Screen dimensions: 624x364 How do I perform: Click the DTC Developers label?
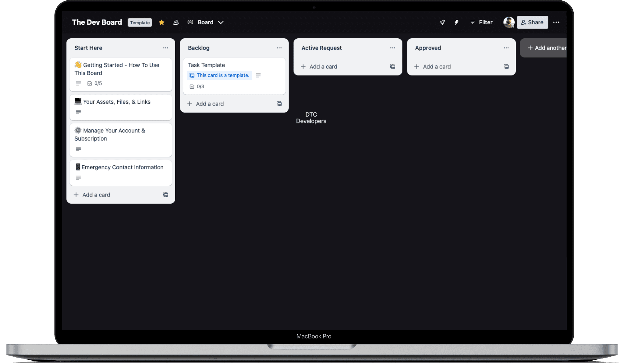(311, 118)
